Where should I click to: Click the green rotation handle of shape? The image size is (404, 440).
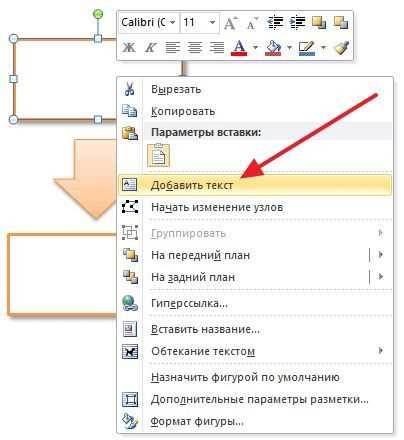(x=98, y=14)
